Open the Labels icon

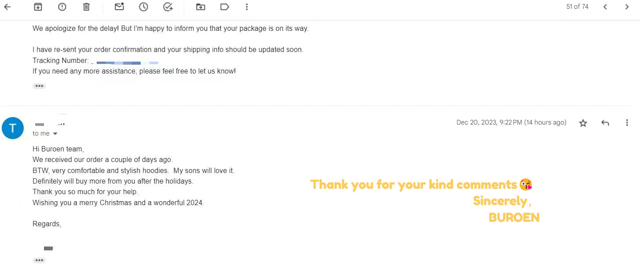point(225,7)
